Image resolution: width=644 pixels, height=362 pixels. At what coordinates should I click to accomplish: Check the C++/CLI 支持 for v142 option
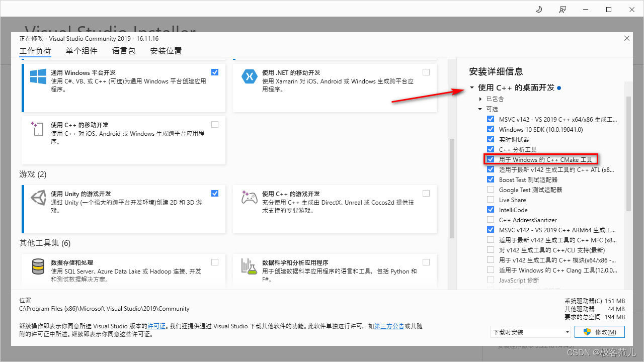(491, 250)
